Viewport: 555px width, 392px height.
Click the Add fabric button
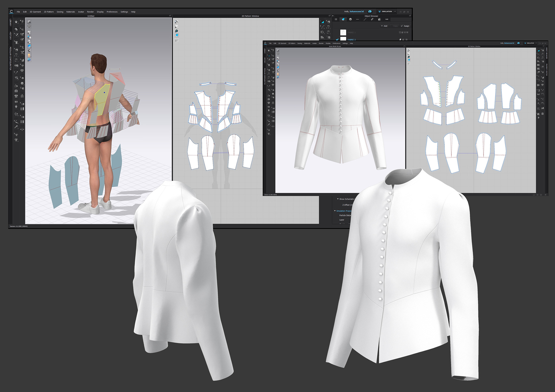coord(384,26)
